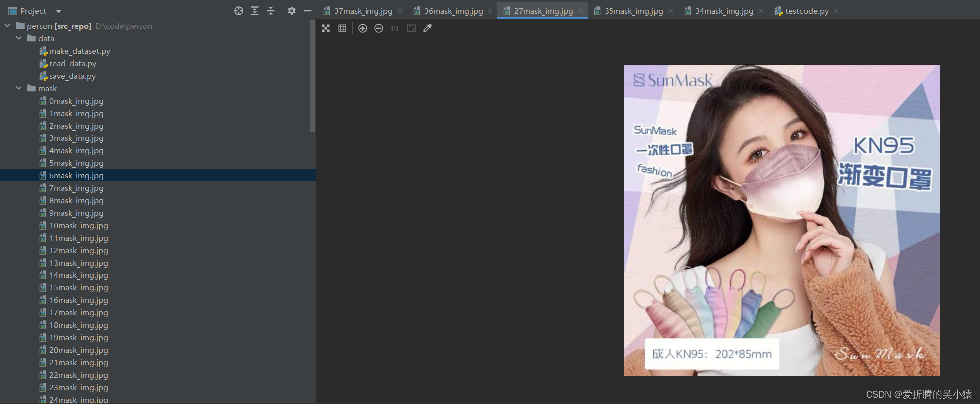The image size is (980, 404).
Task: Select 3mask_img.jpg in the tree
Action: pyautogui.click(x=76, y=138)
